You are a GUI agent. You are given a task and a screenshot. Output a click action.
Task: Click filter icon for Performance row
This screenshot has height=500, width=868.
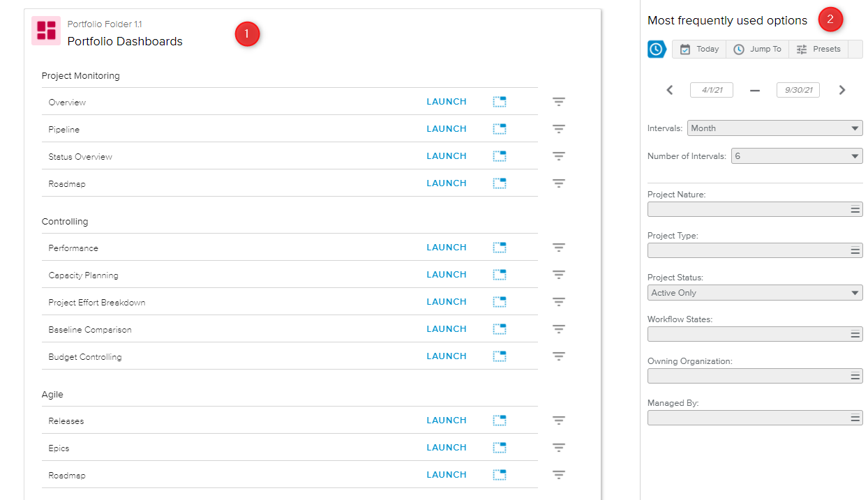558,248
